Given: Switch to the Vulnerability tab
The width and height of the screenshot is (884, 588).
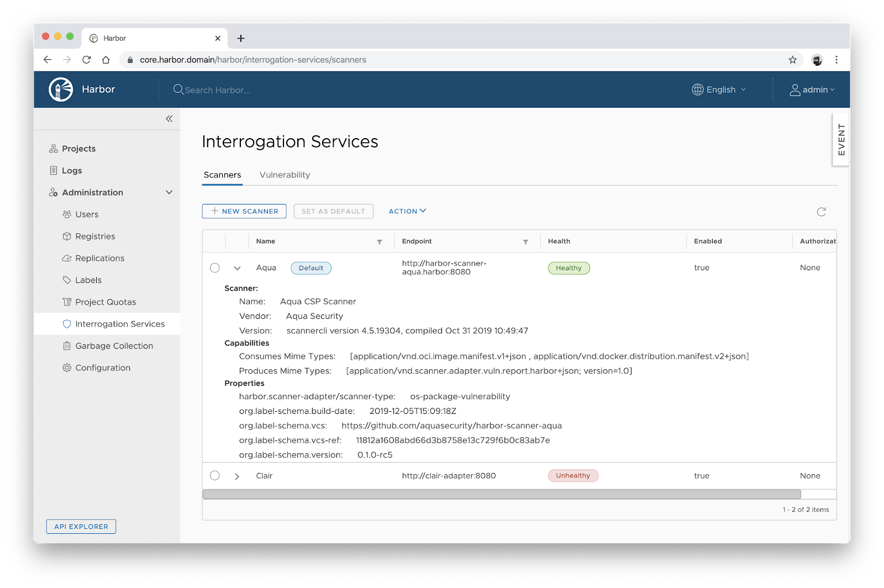Looking at the screenshot, I should (x=285, y=175).
